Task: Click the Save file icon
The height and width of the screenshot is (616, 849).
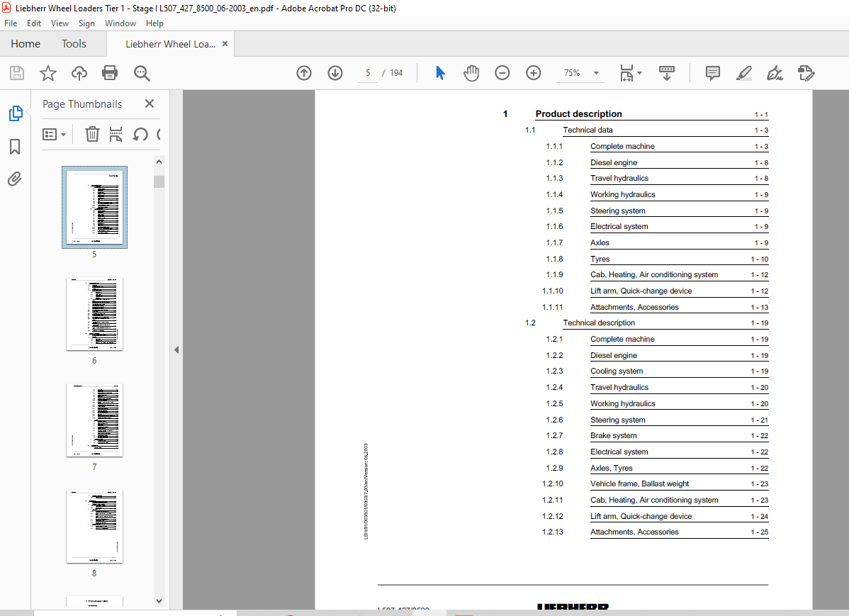Action: click(17, 73)
